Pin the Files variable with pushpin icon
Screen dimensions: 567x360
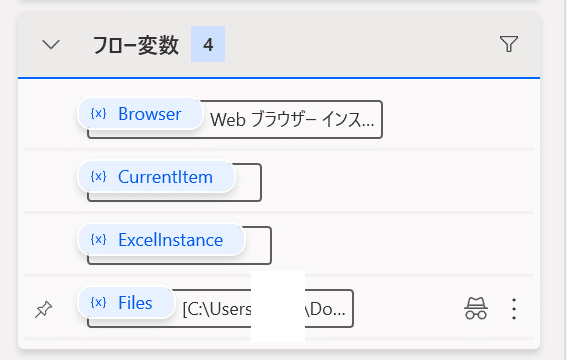tap(43, 309)
